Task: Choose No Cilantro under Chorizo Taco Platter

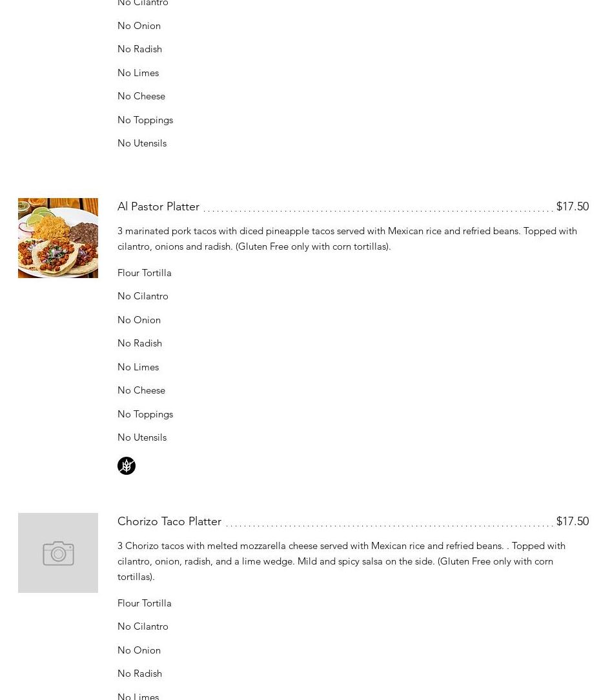Action: click(143, 626)
